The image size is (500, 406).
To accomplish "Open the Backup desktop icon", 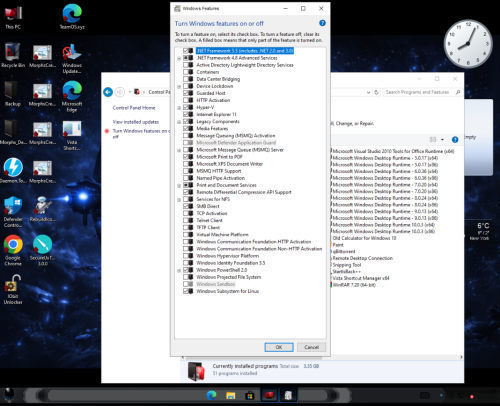I will (13, 94).
